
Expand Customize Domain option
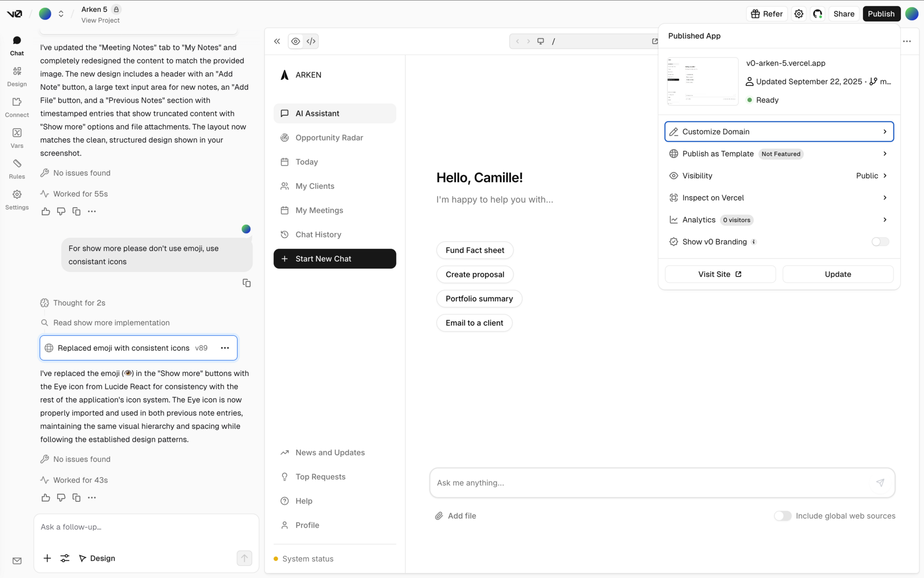(779, 131)
